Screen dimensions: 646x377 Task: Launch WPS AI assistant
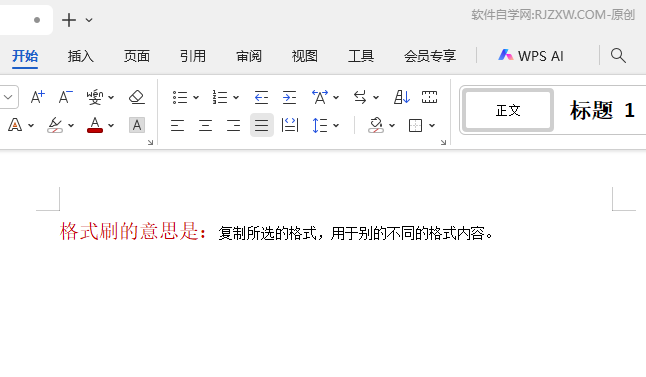[531, 56]
